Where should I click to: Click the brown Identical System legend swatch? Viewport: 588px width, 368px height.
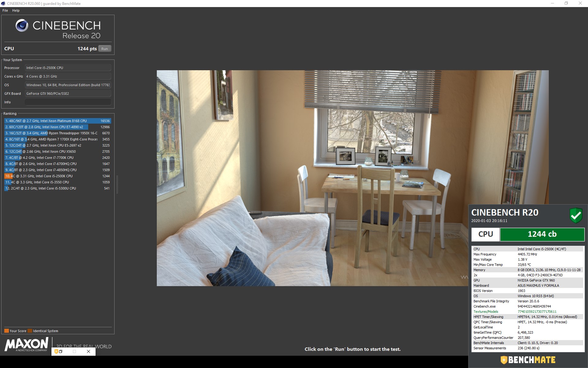[30, 331]
